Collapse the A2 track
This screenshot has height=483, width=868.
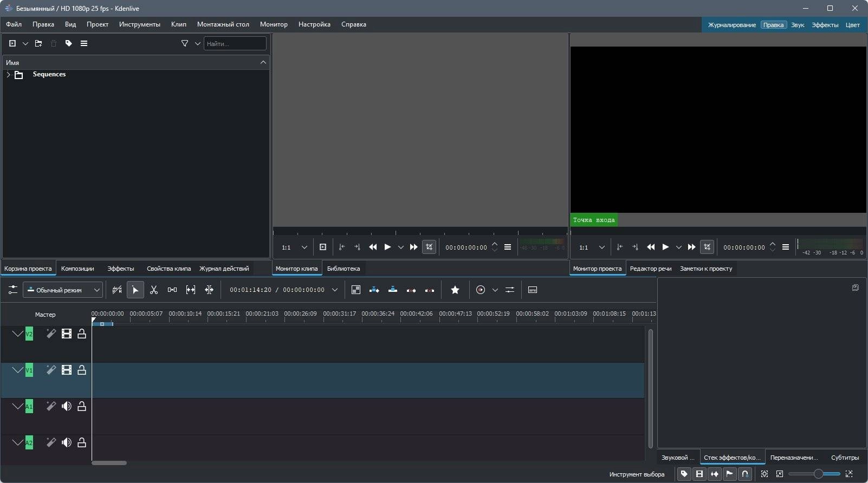click(17, 442)
